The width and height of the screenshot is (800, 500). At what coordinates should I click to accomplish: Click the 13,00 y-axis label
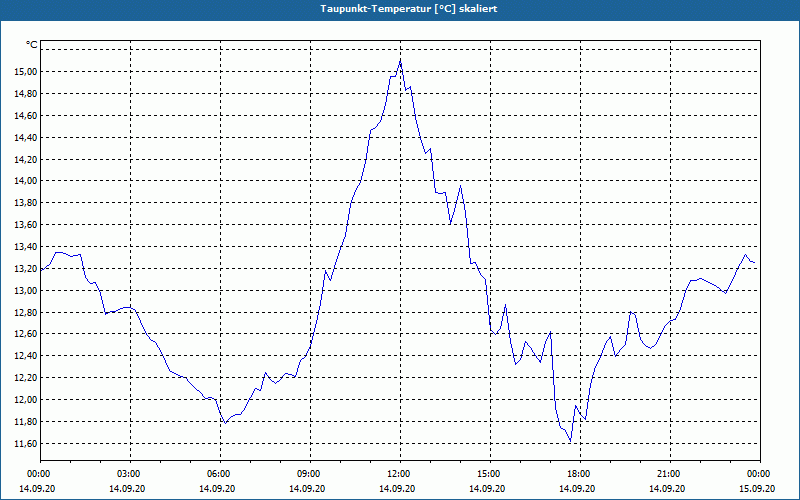click(27, 291)
